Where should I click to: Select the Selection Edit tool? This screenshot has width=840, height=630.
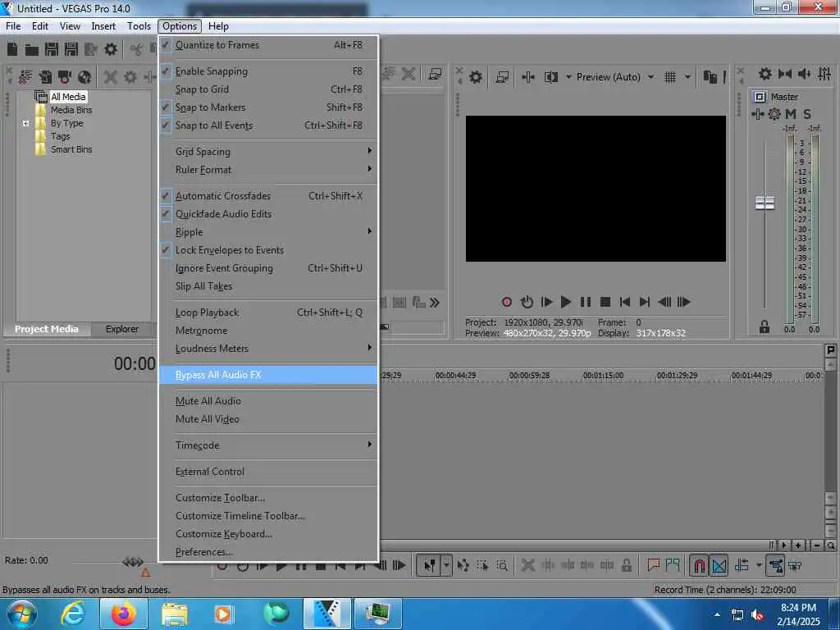coord(482,565)
